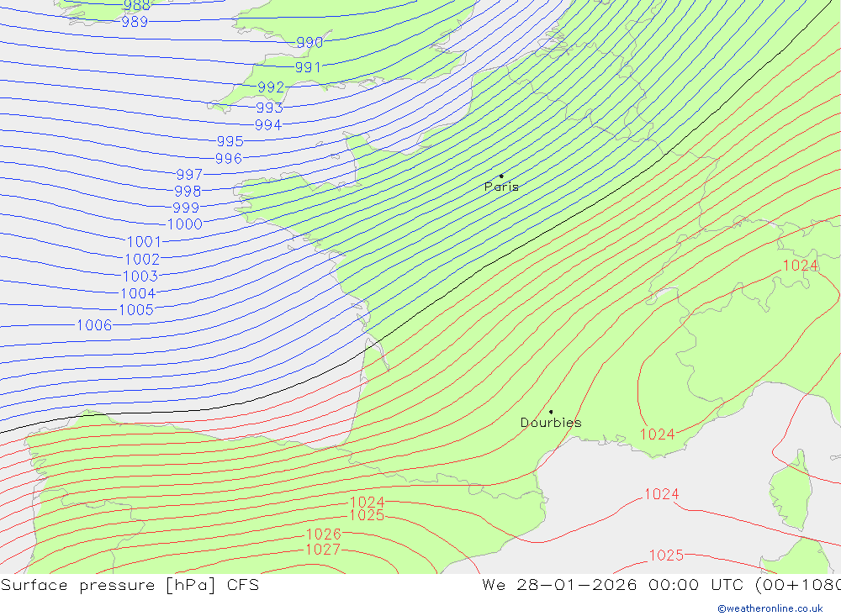Click the 1024 label over the Alps

[801, 266]
